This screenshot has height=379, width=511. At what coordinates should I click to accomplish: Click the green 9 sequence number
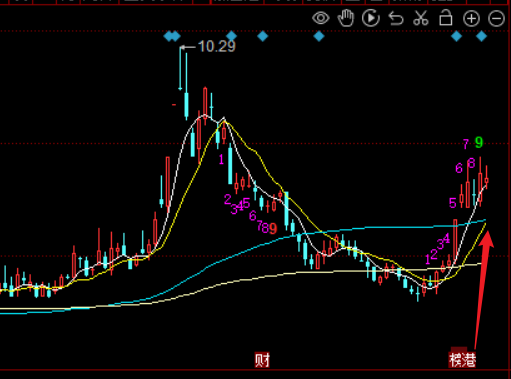[479, 143]
